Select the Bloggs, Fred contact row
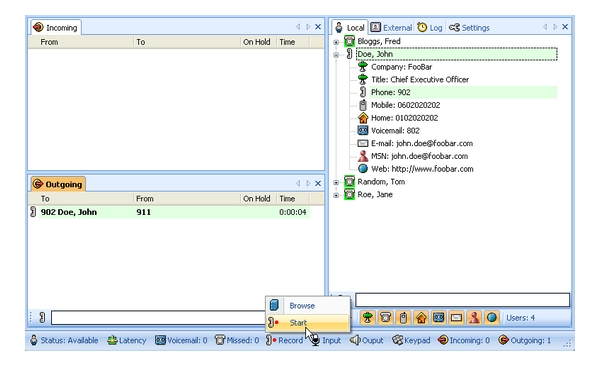Viewport: 600px width, 367px height. coord(379,41)
